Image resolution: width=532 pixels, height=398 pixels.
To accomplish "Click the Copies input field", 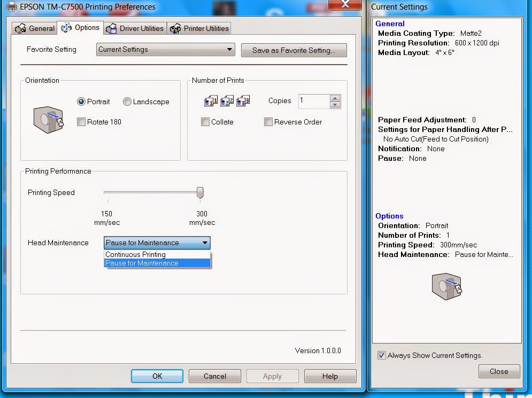I will point(314,102).
